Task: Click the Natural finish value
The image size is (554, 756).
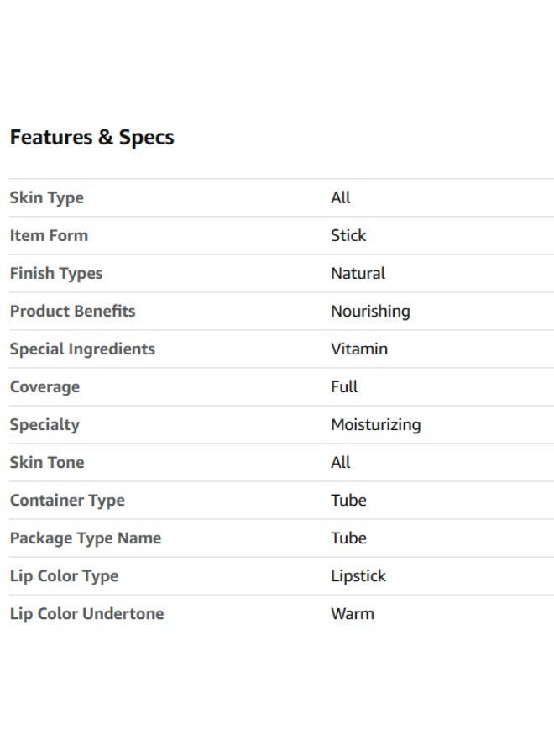Action: click(x=358, y=273)
